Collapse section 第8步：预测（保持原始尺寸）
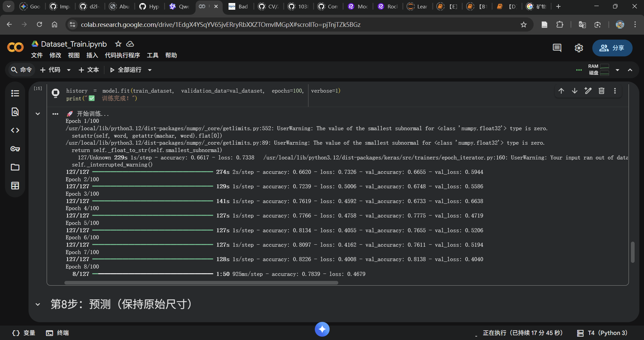Viewport: 644px width, 340px height. click(38, 304)
